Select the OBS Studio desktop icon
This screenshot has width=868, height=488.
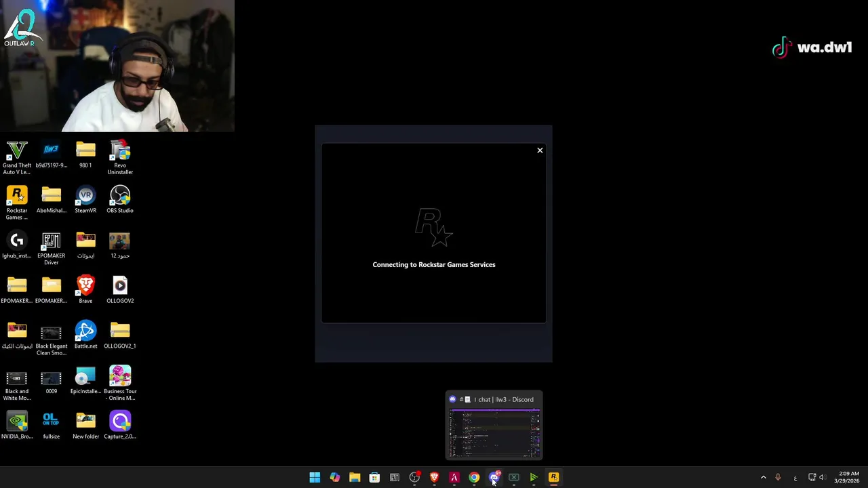(120, 200)
